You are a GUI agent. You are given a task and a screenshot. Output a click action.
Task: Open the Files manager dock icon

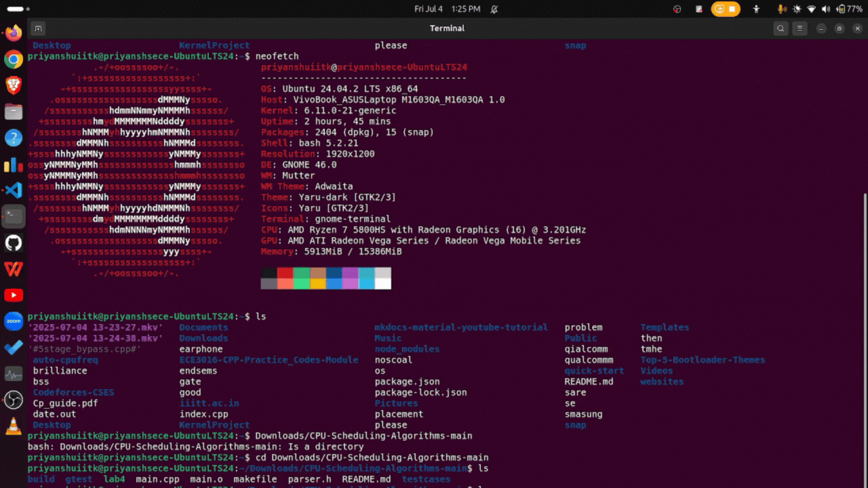[13, 112]
